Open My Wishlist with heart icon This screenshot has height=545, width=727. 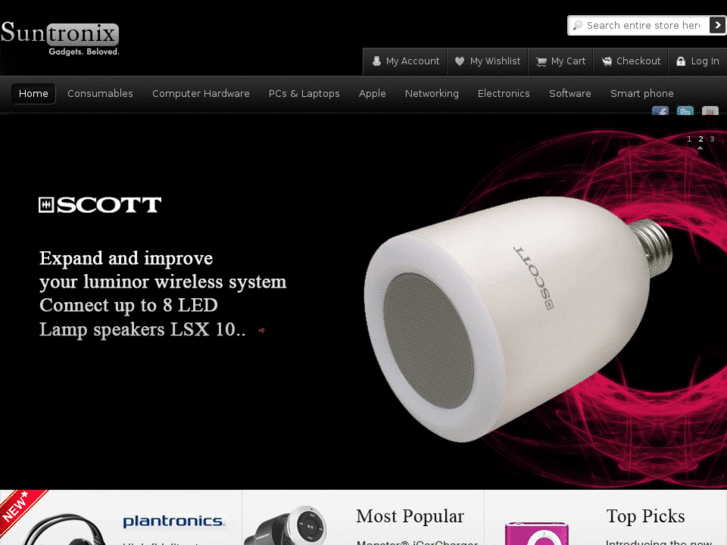tap(488, 61)
